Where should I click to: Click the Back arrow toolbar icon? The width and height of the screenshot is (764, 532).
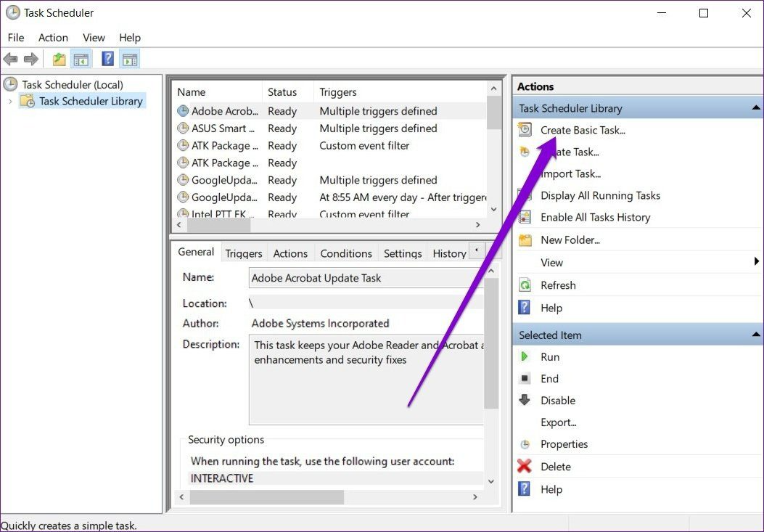10,60
